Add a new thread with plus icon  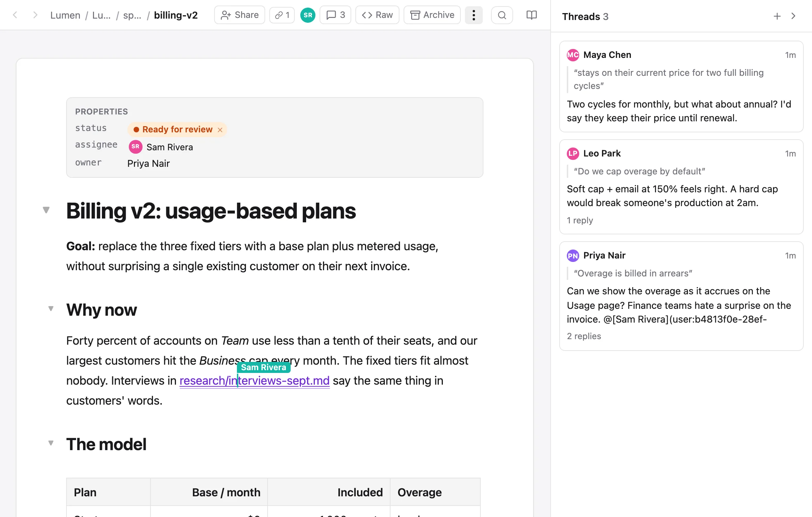click(x=777, y=16)
